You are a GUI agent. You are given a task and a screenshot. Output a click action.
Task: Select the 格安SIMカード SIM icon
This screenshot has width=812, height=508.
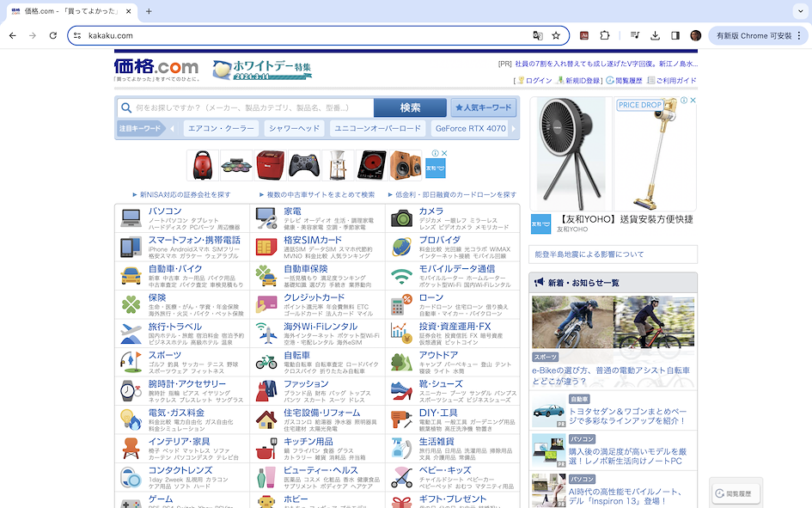pos(266,247)
